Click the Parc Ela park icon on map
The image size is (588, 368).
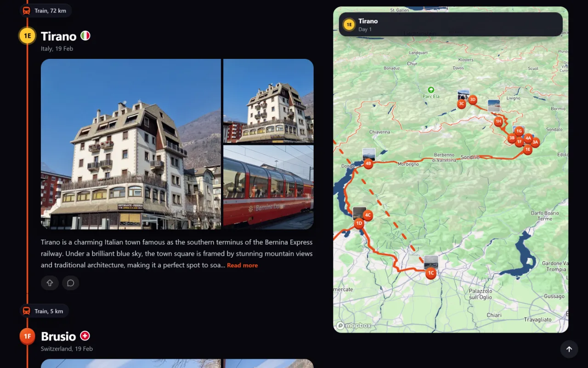[431, 90]
